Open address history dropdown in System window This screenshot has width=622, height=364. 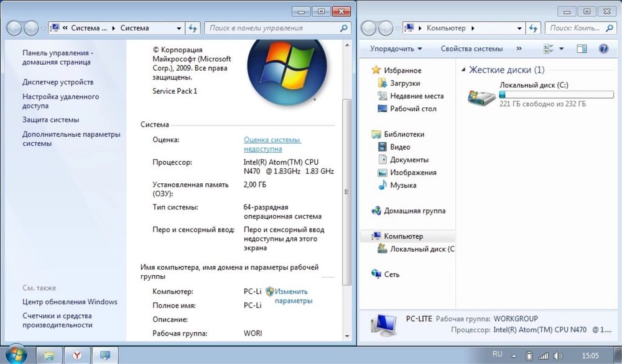(x=179, y=28)
